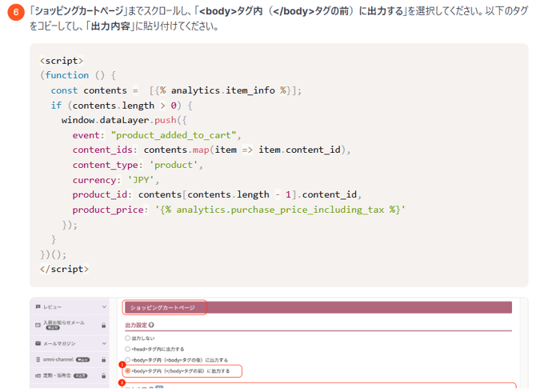Select the <head>タグ内に出力する radio option
The width and height of the screenshot is (536, 392).
(128, 349)
